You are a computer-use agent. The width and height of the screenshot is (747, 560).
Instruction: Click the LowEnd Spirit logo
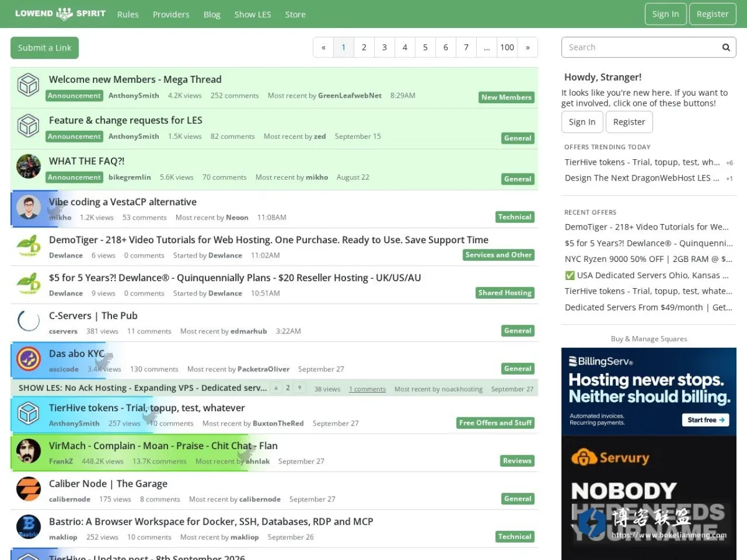(x=60, y=14)
